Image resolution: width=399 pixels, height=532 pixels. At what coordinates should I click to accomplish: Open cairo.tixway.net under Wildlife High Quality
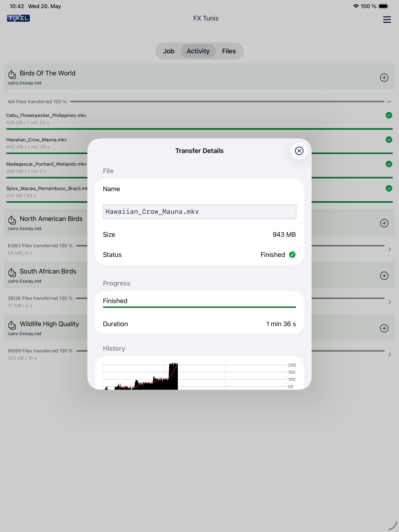tap(25, 334)
